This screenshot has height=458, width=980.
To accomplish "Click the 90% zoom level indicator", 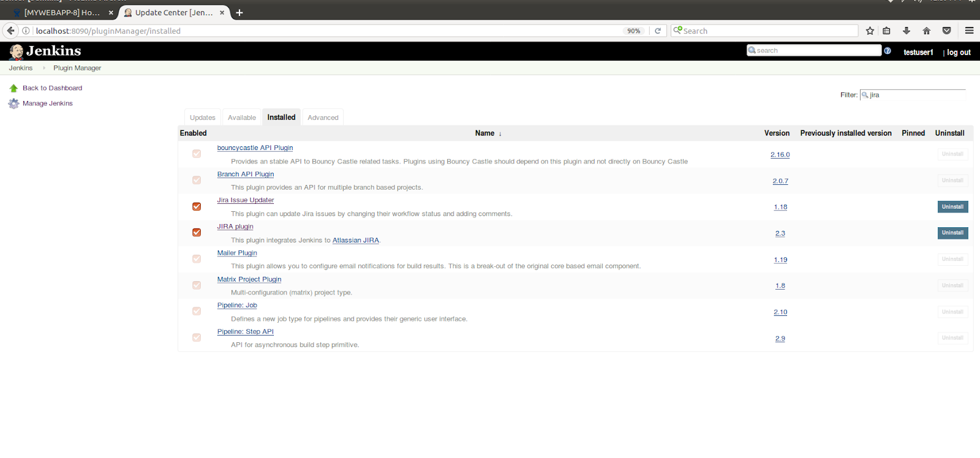I will (x=634, y=31).
